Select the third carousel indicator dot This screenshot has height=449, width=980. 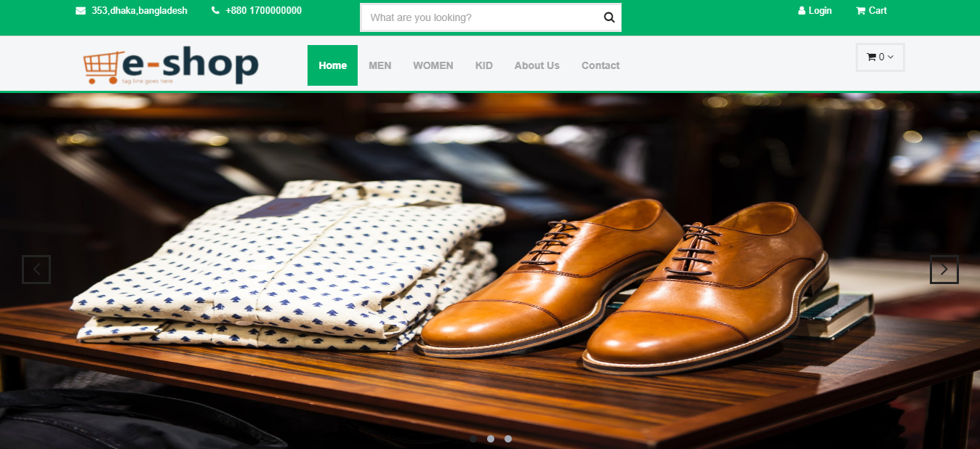[508, 439]
